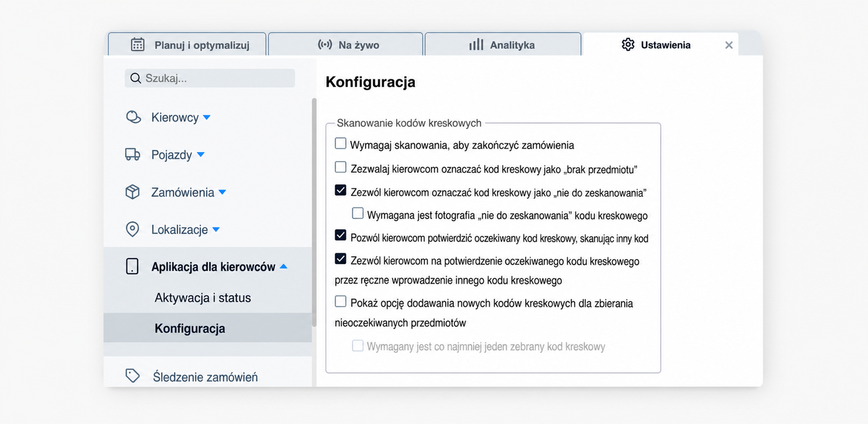Click the sidebar vertical scrollbar
The width and height of the screenshot is (868, 424).
tap(314, 213)
